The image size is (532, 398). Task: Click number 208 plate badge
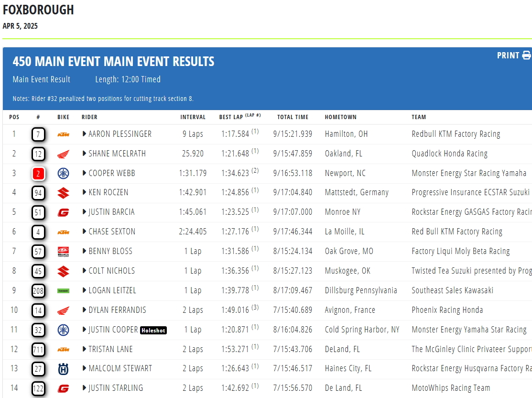click(x=38, y=291)
